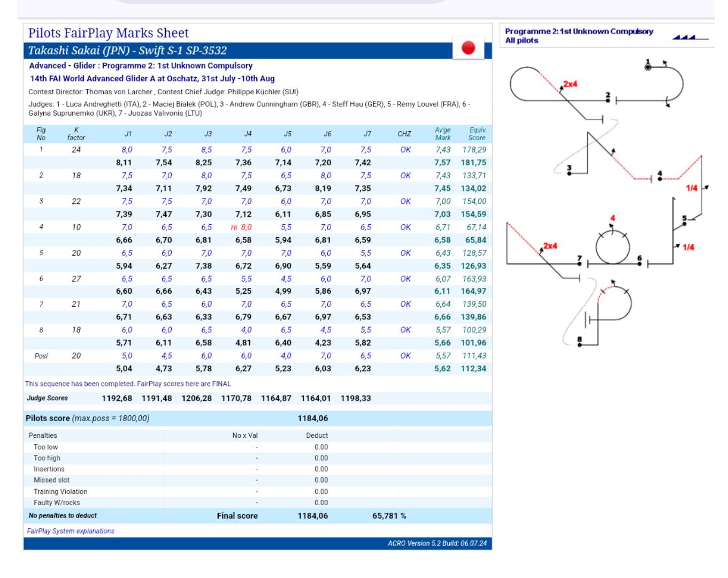Screen dimensions: 728x578
Task: Select judge score 1192,68
Action: pyautogui.click(x=117, y=398)
